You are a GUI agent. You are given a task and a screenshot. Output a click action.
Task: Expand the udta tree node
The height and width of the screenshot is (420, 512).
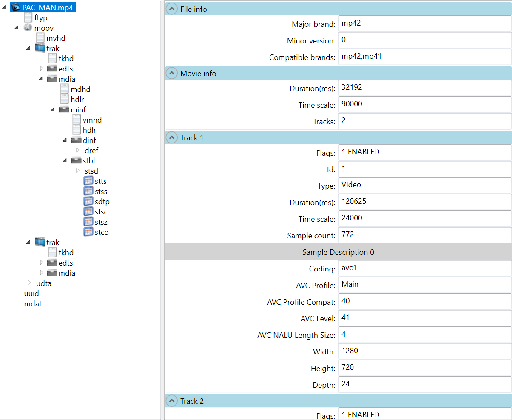(29, 283)
